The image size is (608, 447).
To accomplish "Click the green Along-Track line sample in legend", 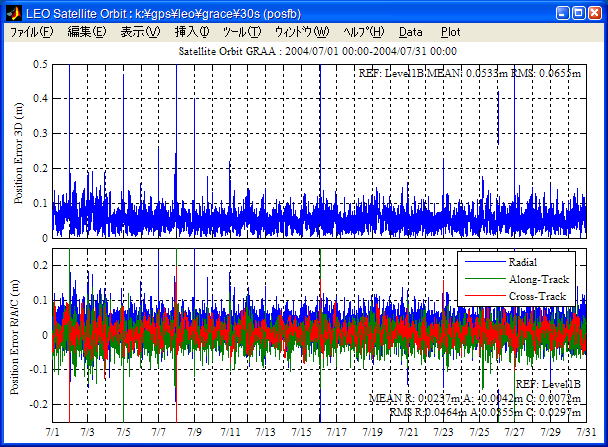I will click(484, 279).
